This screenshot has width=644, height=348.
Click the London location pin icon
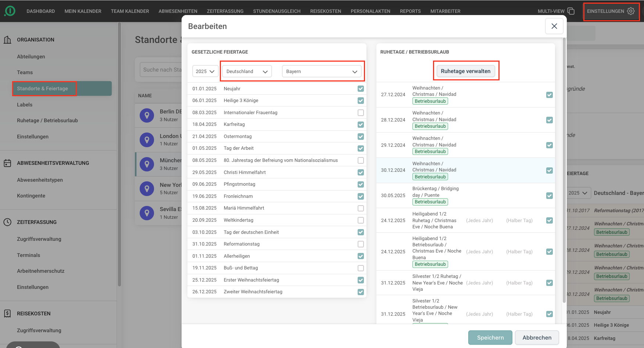pyautogui.click(x=147, y=140)
